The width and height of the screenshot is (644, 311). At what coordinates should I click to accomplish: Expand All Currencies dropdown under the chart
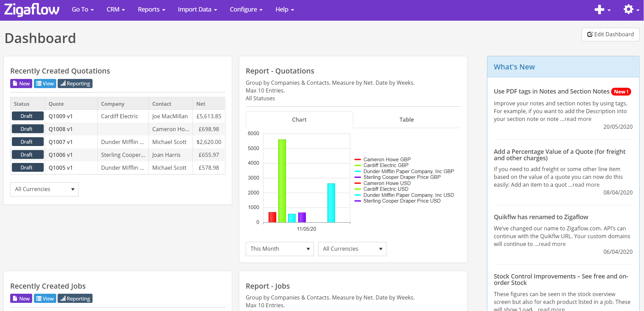click(352, 249)
